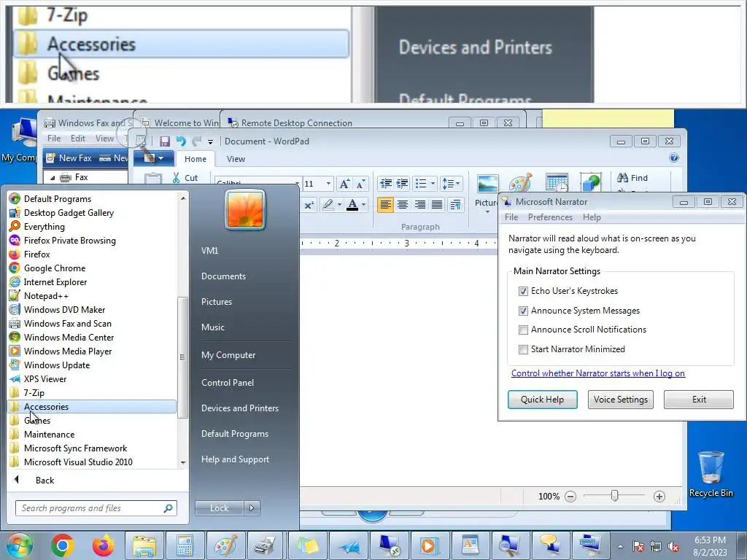This screenshot has height=560, width=747.
Task: Center text in WordPad
Action: 403,205
